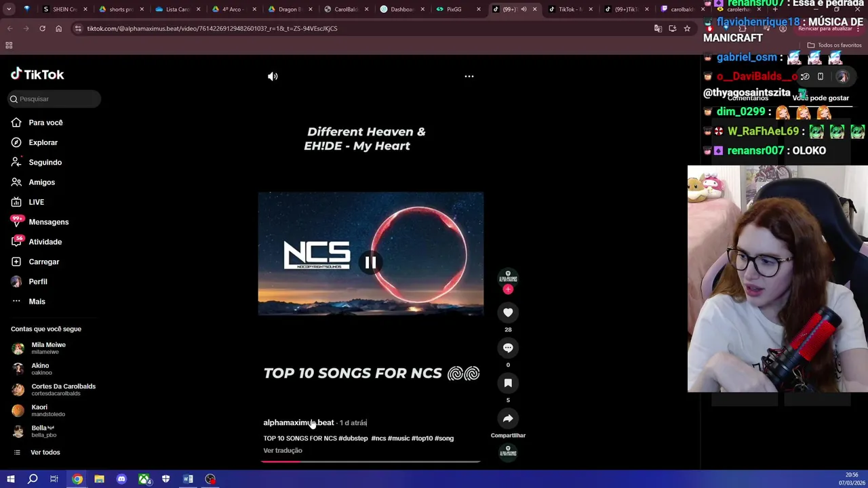Viewport: 868px width, 488px height.
Task: Open Xbox app from taskbar
Action: coord(144,479)
